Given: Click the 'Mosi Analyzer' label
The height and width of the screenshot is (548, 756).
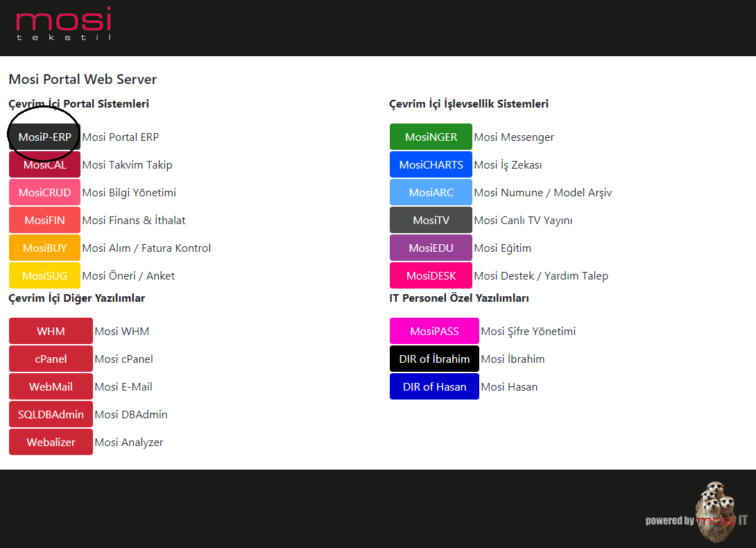Looking at the screenshot, I should 129,443.
